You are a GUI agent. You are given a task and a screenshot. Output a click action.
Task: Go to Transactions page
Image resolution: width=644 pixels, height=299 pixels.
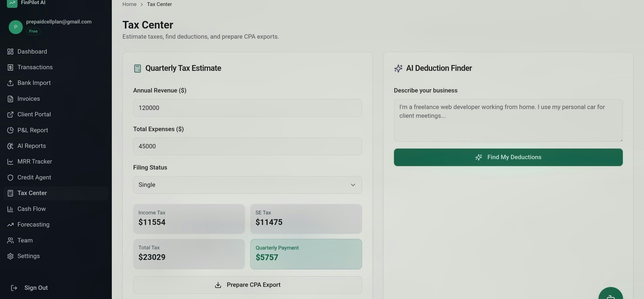56,67
